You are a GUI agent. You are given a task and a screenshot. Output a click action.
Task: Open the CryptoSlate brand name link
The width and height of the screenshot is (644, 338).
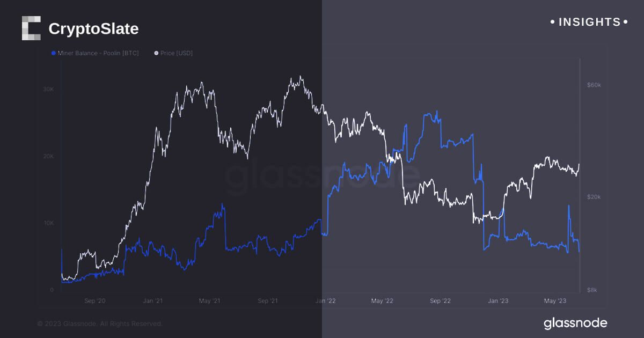click(93, 29)
